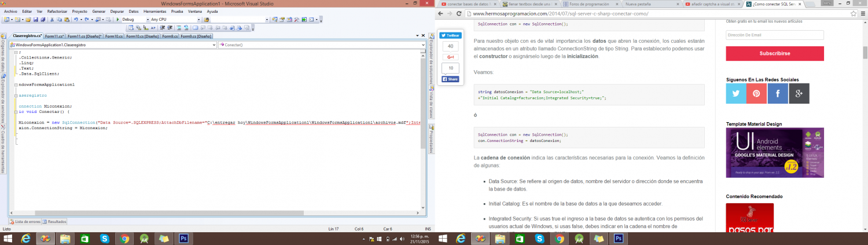
Task: Collapse the namespace WindowsFormsApplication1 code block
Action: (16, 84)
